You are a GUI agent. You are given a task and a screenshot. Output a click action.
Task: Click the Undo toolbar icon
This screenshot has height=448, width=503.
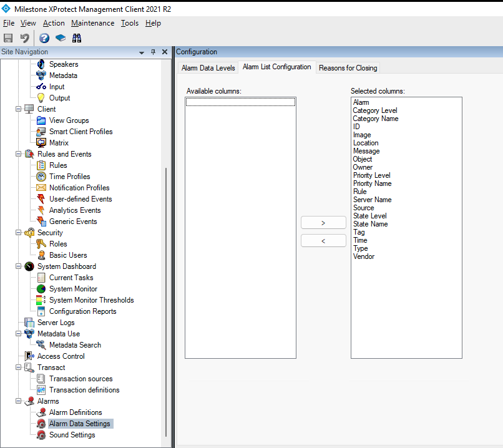(25, 38)
